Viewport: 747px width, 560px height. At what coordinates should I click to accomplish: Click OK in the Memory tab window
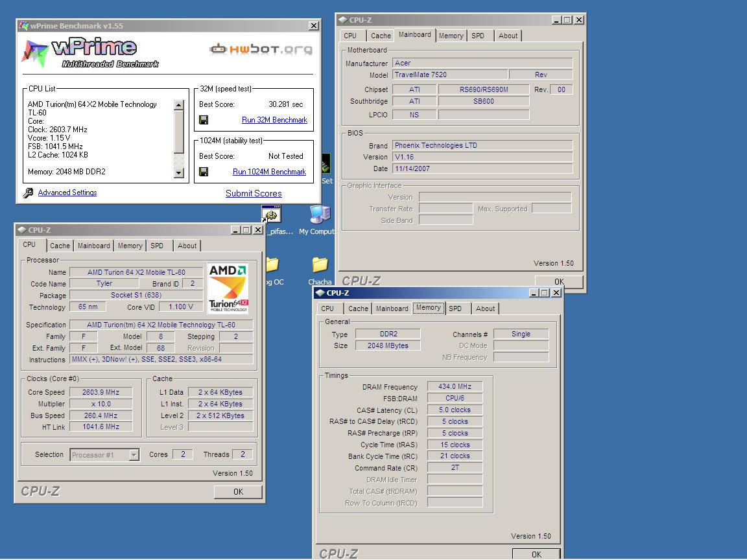pos(536,554)
